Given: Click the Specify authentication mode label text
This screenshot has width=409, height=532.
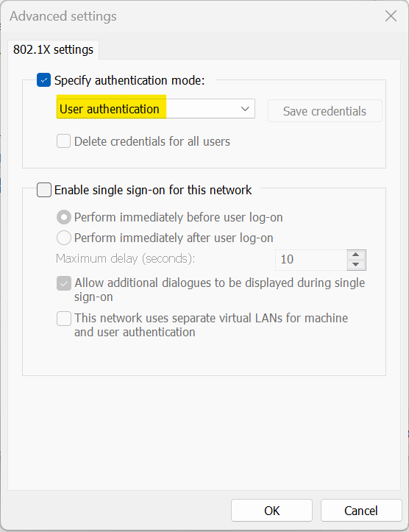Looking at the screenshot, I should point(129,80).
